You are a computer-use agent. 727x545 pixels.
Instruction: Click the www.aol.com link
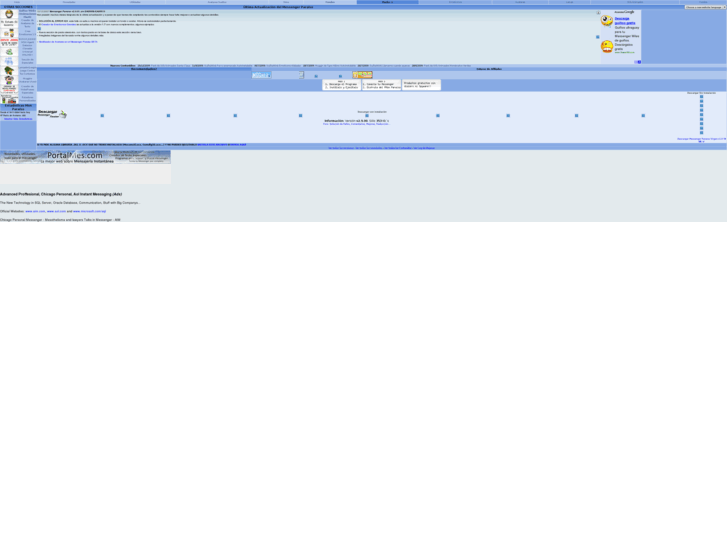(56, 211)
